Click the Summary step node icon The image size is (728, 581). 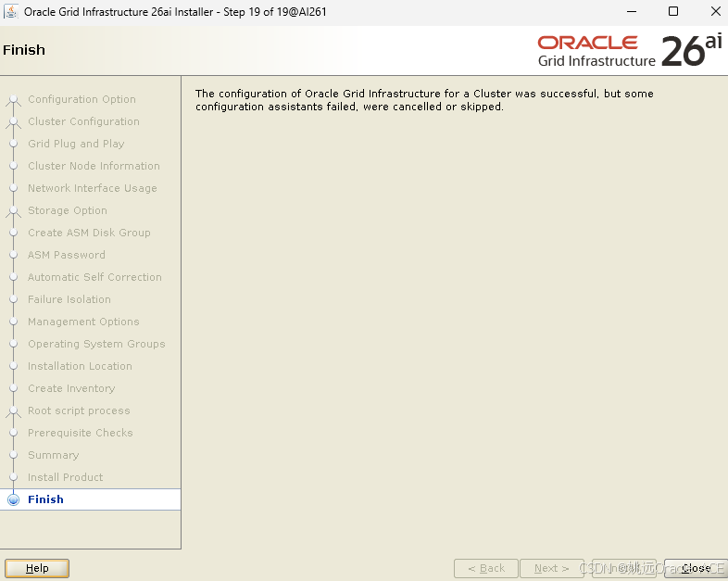(x=14, y=455)
